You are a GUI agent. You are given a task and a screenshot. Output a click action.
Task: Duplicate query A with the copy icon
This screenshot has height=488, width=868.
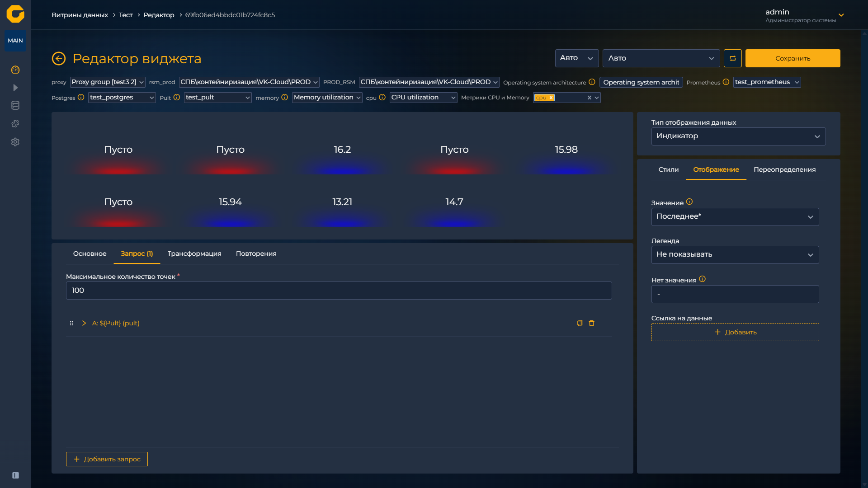pyautogui.click(x=580, y=323)
